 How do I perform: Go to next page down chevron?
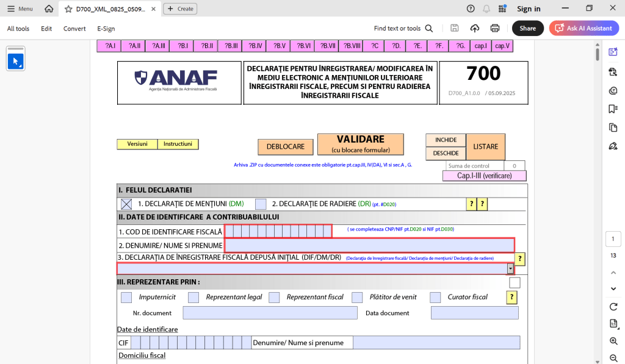[613, 288]
